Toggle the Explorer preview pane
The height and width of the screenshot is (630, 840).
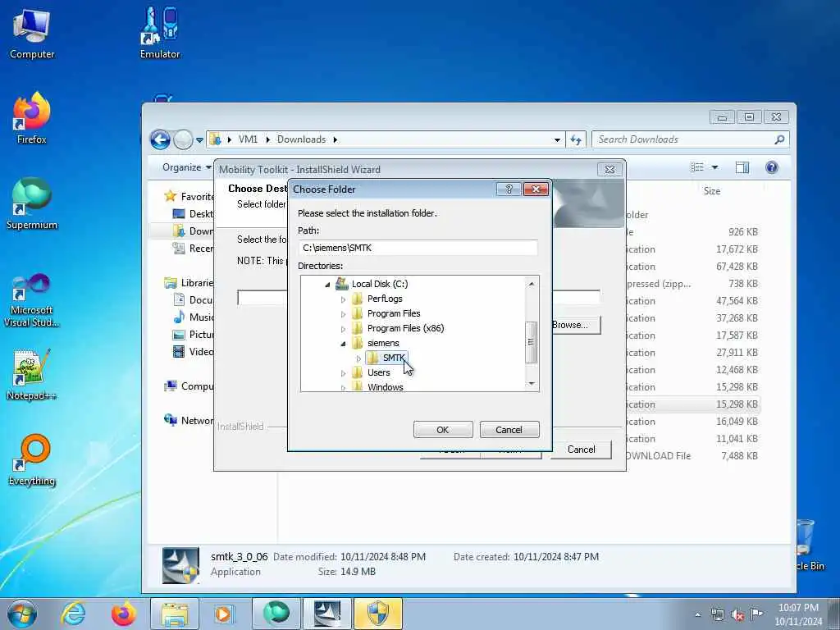(742, 167)
